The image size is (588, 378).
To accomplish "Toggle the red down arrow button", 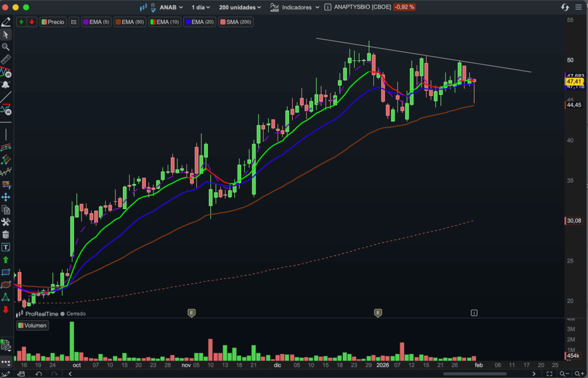I will tap(31, 22).
